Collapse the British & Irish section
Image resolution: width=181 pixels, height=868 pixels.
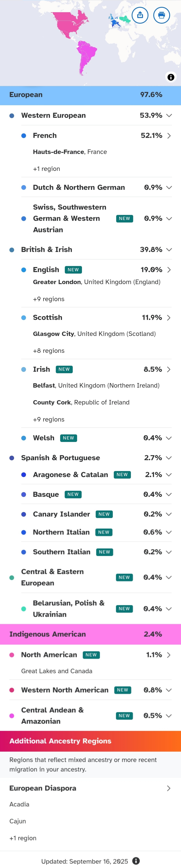(169, 249)
